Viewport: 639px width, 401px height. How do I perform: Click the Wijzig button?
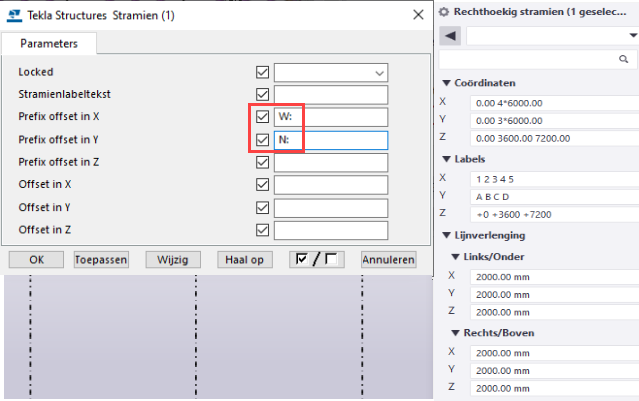tap(173, 260)
